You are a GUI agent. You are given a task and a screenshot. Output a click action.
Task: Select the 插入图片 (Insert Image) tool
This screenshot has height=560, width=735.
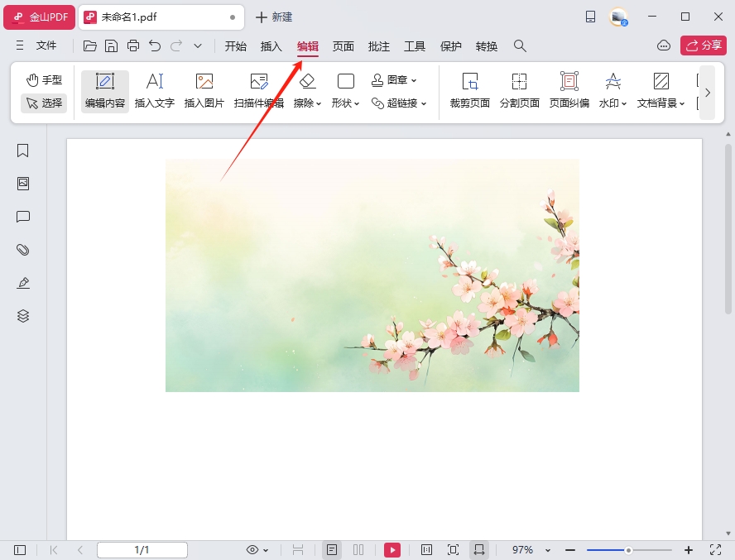204,91
